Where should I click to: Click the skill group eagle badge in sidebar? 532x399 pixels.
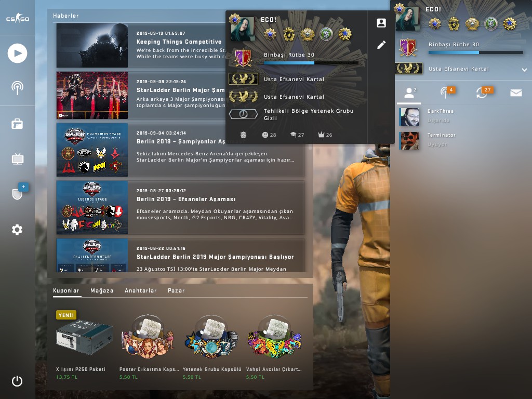tap(409, 69)
